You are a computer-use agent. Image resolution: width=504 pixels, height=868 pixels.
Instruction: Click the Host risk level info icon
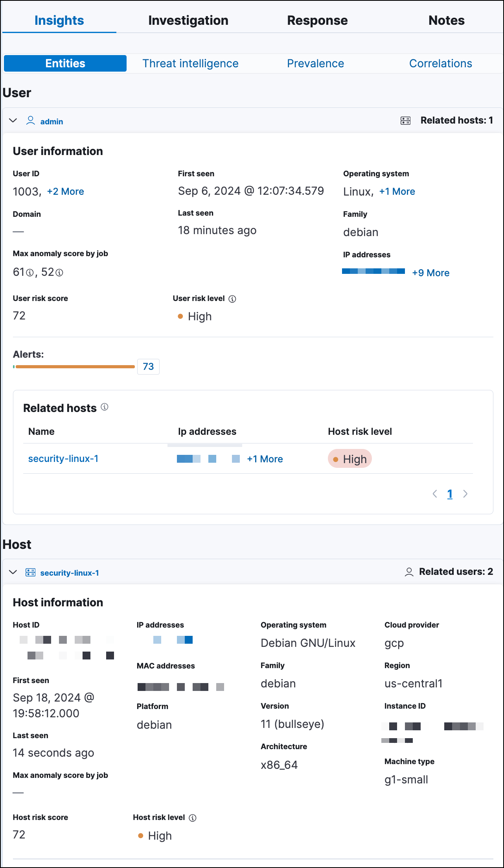193,818
